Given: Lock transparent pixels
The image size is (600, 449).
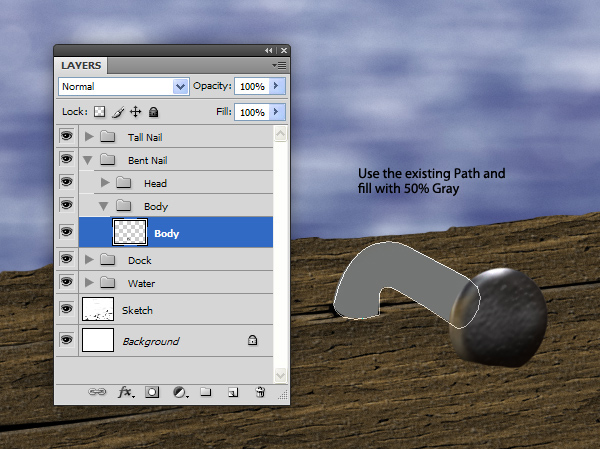Looking at the screenshot, I should (99, 112).
